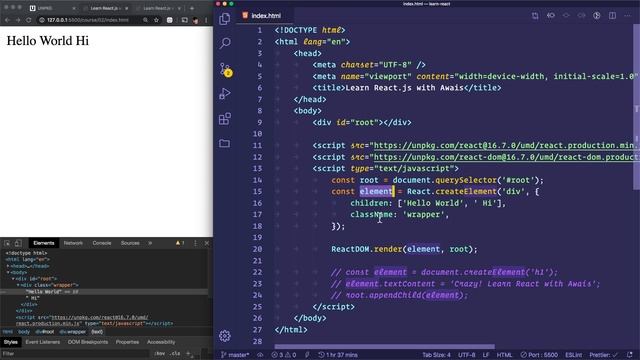Expand the head node in DOM tree
Image resolution: width=640 pixels, height=360 pixels.
tap(8, 266)
